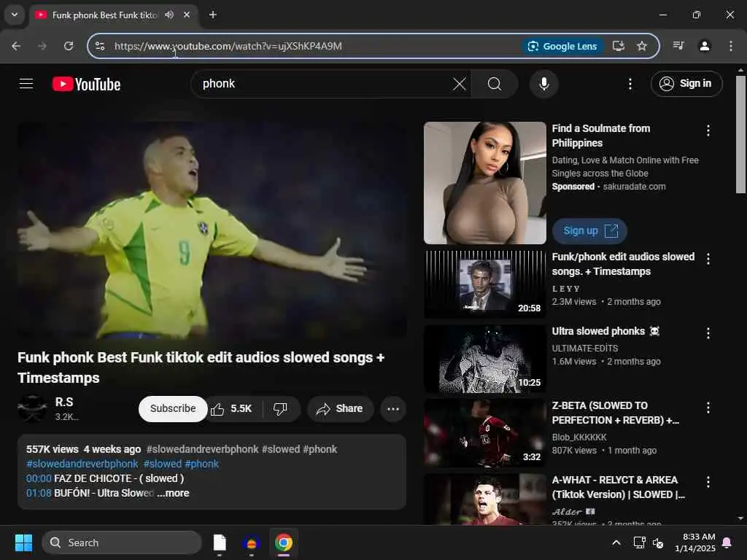Open Chrome profile icon
This screenshot has height=560, width=747.
705,46
